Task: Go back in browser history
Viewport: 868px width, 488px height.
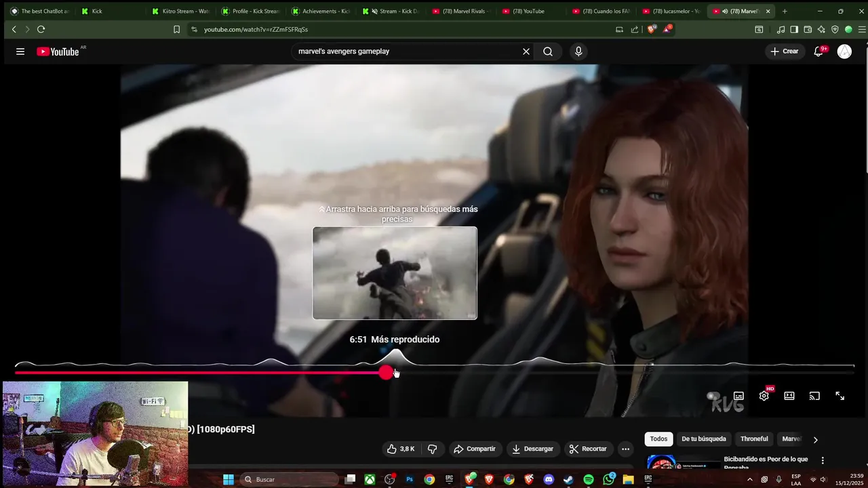Action: coord(14,29)
